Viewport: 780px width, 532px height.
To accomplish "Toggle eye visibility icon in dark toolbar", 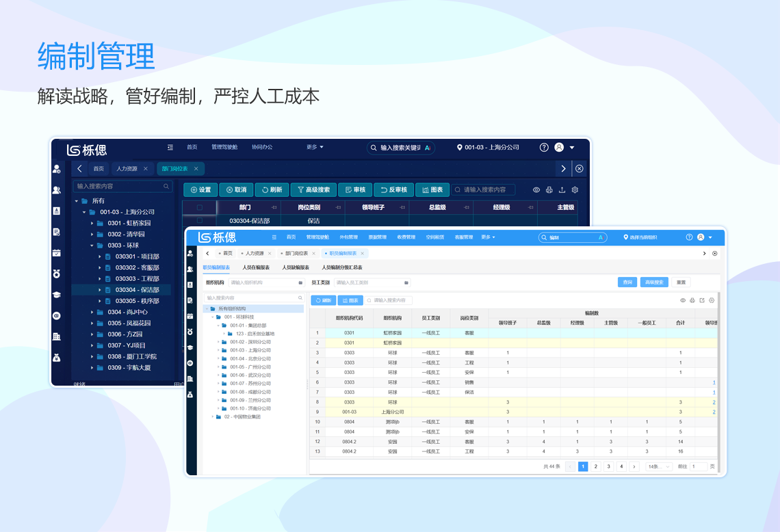I will pyautogui.click(x=536, y=190).
